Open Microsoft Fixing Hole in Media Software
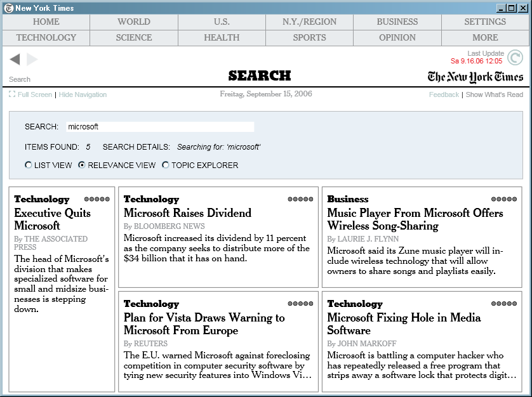The height and width of the screenshot is (397, 532). (x=404, y=324)
